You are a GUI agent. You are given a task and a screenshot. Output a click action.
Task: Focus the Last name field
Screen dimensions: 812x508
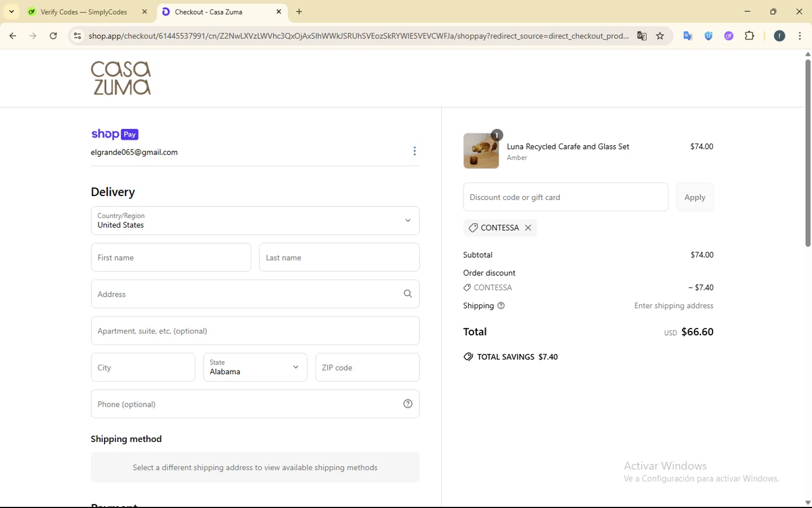pos(339,257)
